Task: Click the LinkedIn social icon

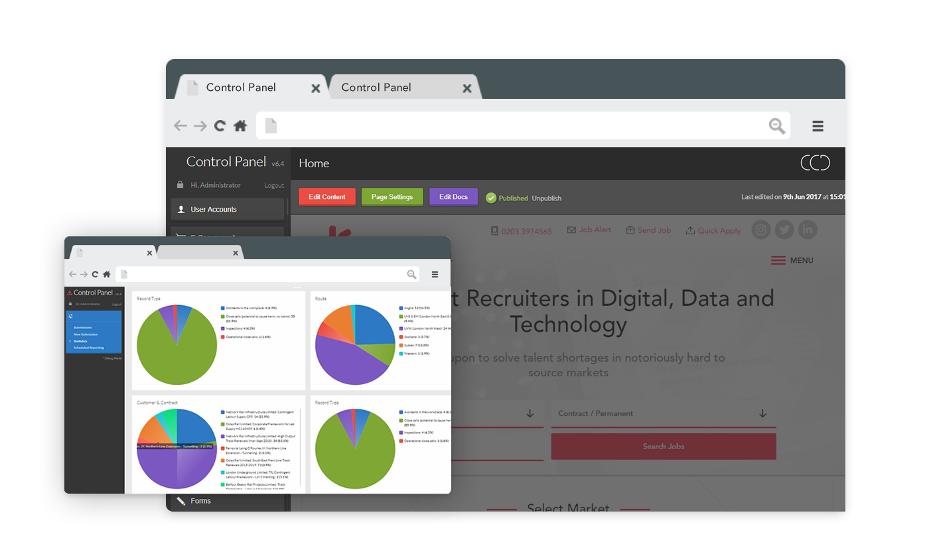Action: click(x=807, y=230)
